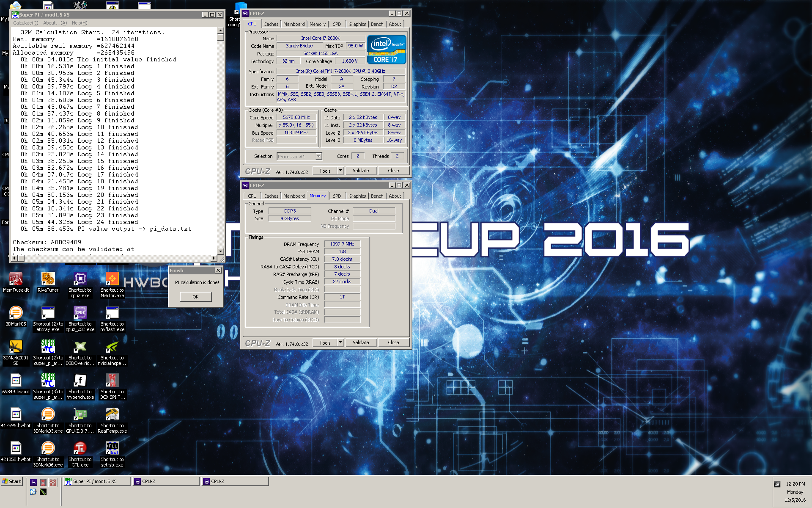
Task: Open Shortcut to 3DMark06.exe icon
Action: click(48, 454)
